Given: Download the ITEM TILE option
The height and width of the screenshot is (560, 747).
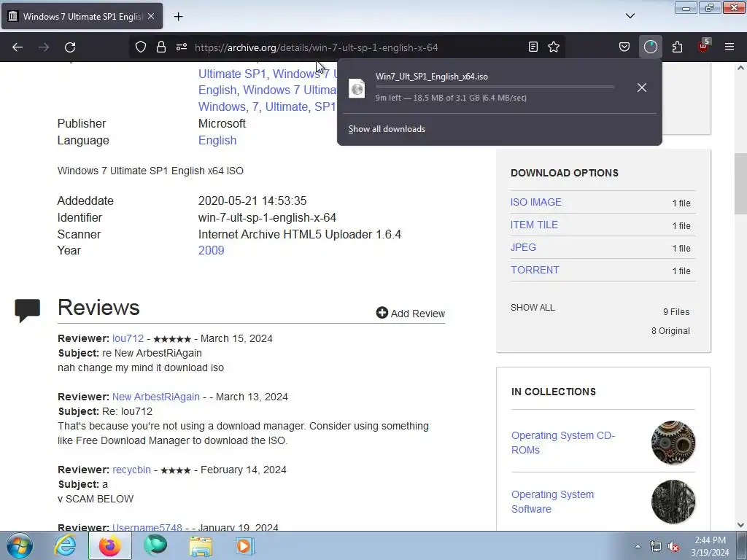Looking at the screenshot, I should pos(534,225).
